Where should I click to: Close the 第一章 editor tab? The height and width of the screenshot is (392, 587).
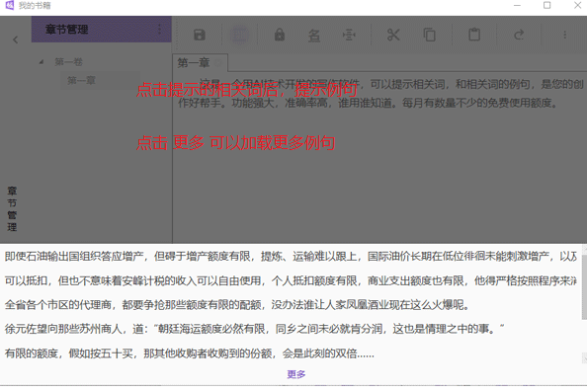click(x=218, y=63)
